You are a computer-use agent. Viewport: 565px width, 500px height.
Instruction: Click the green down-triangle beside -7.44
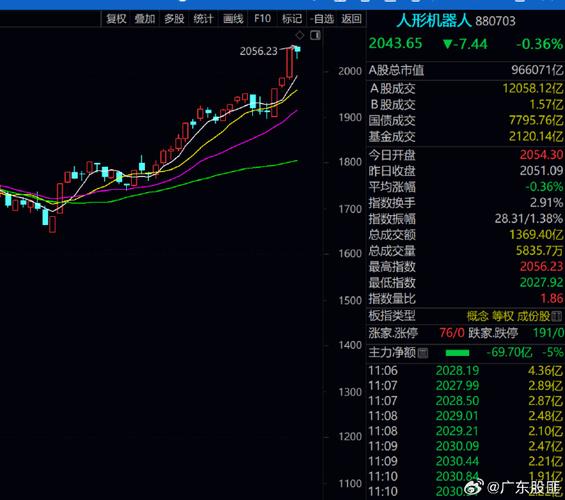[x=448, y=44]
